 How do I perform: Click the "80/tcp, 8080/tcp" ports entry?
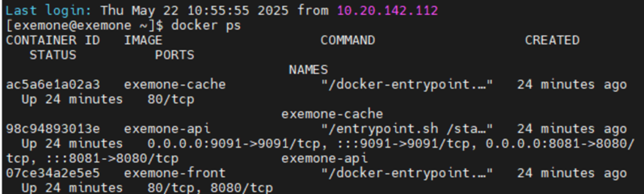coord(210,188)
